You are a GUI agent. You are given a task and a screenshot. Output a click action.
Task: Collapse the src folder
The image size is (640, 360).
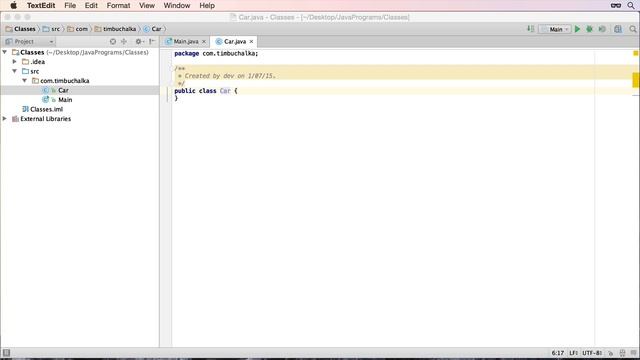pyautogui.click(x=15, y=71)
